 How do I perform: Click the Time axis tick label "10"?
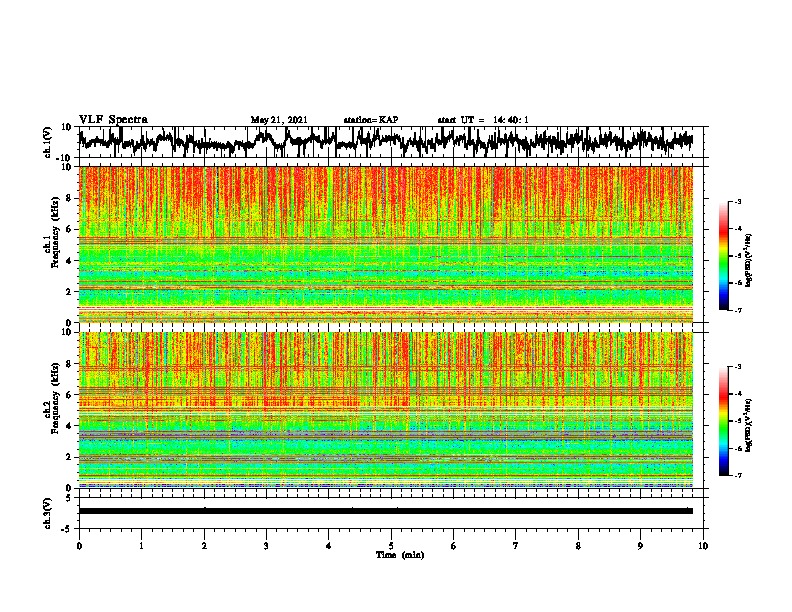(703, 546)
